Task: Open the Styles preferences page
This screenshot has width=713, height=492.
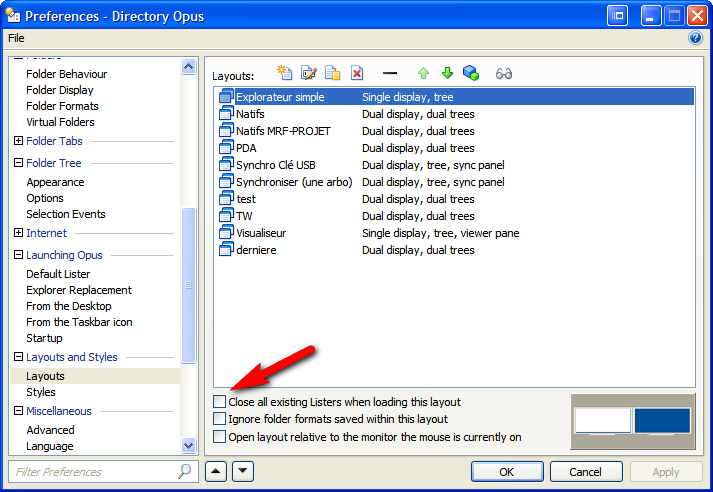Action: (x=40, y=392)
